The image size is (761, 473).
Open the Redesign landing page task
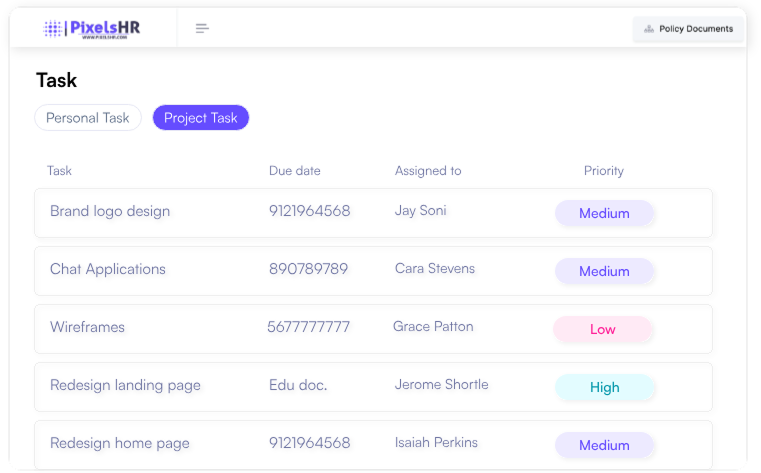(125, 386)
